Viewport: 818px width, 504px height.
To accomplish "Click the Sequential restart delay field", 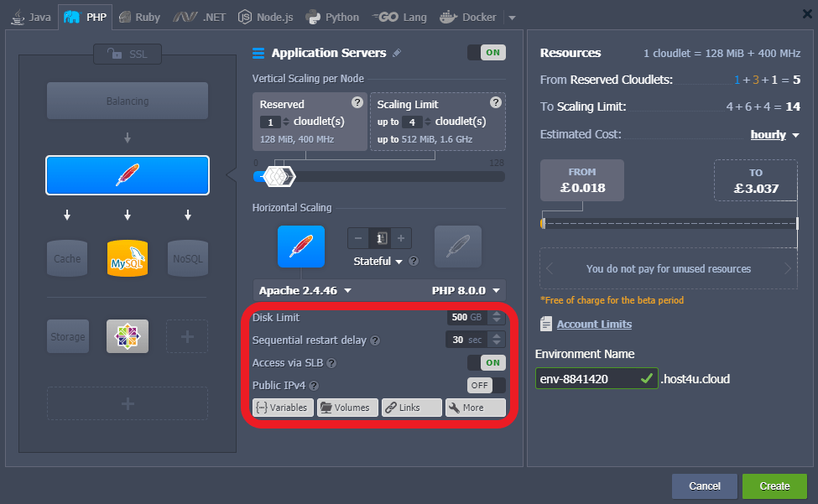I will click(466, 340).
